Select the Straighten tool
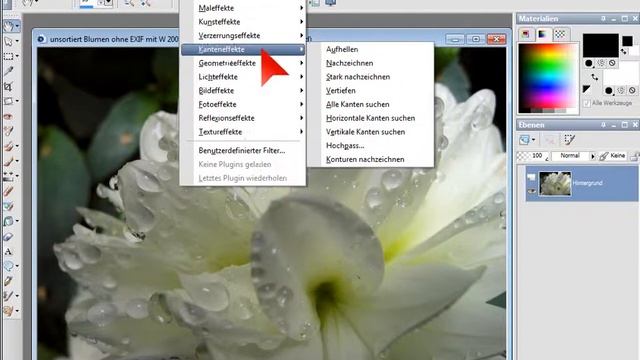 [8, 101]
